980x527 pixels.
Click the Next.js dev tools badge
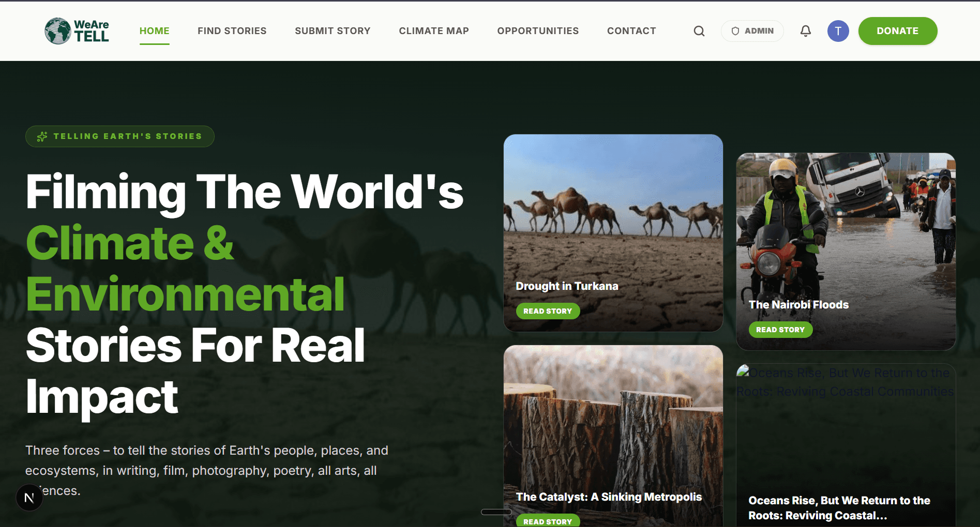[29, 498]
